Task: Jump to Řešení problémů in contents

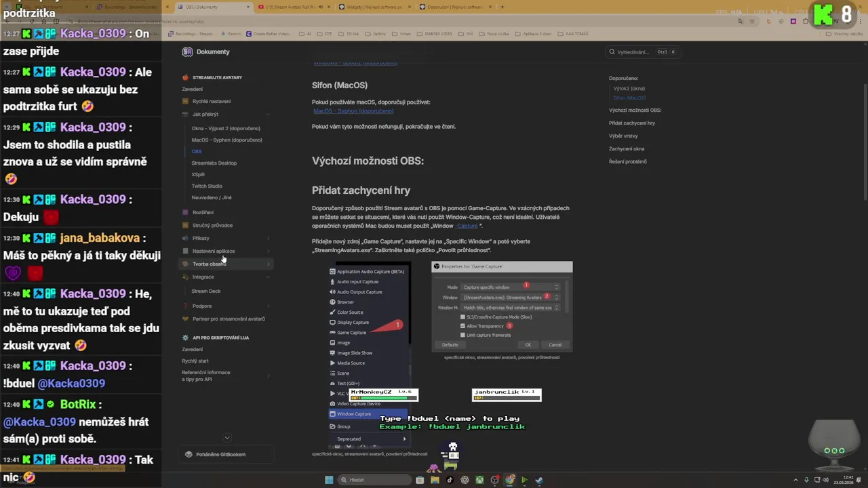Action: click(x=628, y=161)
